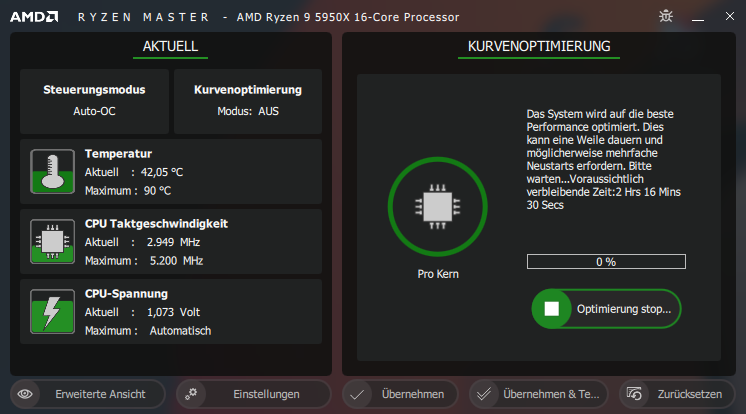Open Erweiterte Ansicht view
Image resolution: width=746 pixels, height=414 pixels.
pos(88,394)
